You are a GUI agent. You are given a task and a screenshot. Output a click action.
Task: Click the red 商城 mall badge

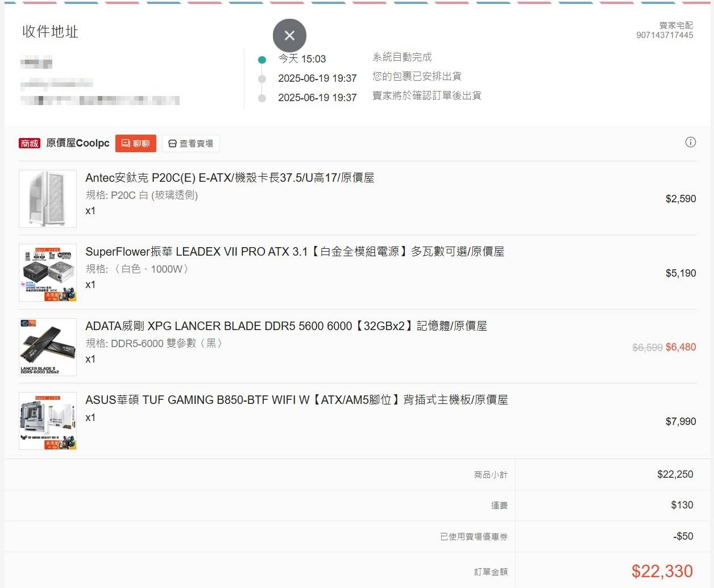coord(30,143)
